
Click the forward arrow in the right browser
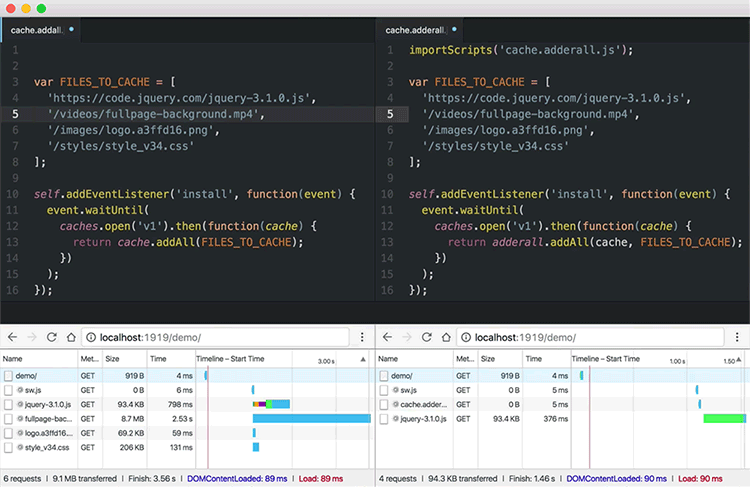click(406, 338)
